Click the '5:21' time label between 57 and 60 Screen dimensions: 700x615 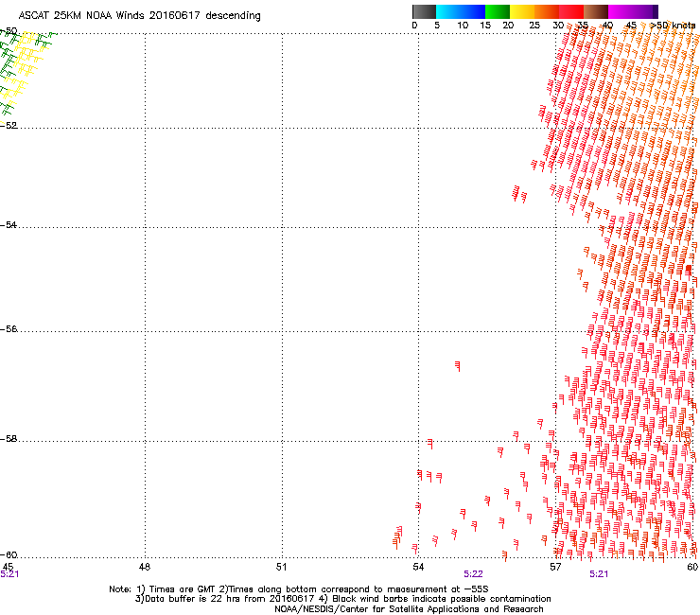click(599, 574)
